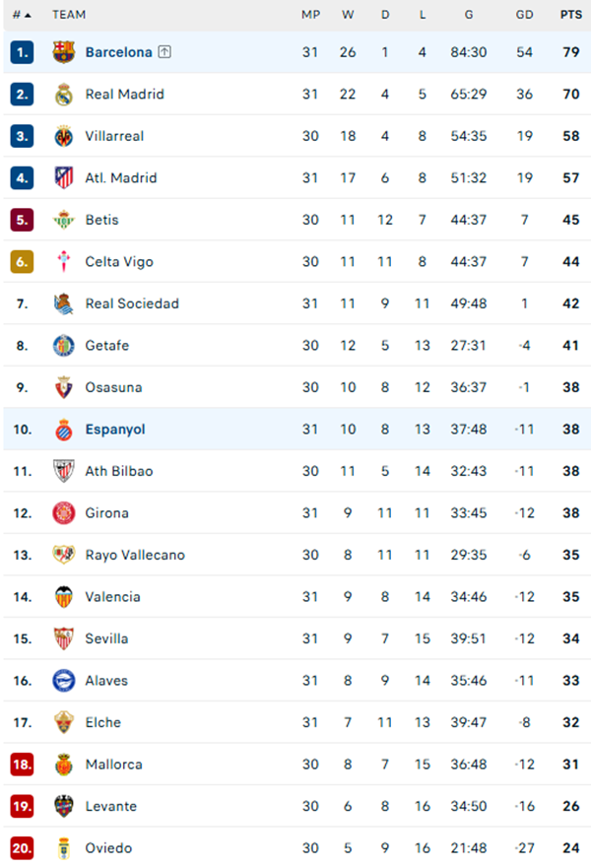Sort the table by wins (W)
The height and width of the screenshot is (868, 591).
pos(347,14)
